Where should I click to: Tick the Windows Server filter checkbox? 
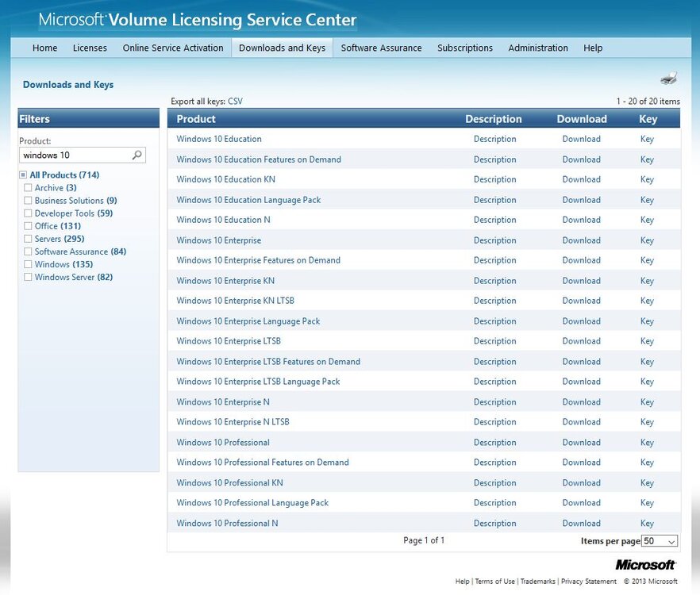point(28,277)
